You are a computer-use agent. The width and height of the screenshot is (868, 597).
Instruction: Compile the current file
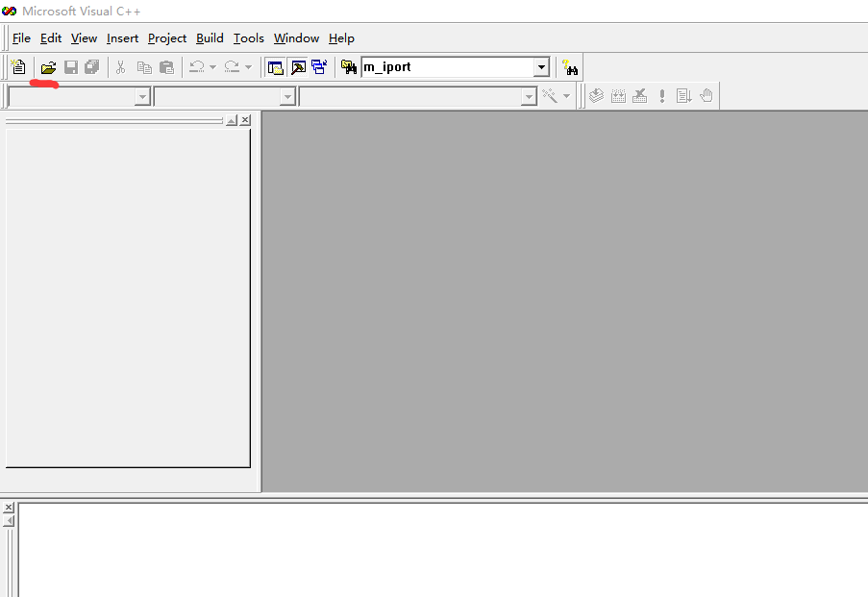coord(595,95)
